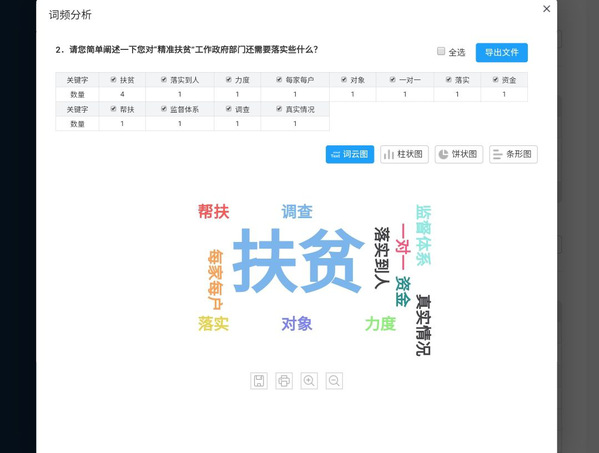Uncheck the 资金 keyword checkbox

[495, 79]
